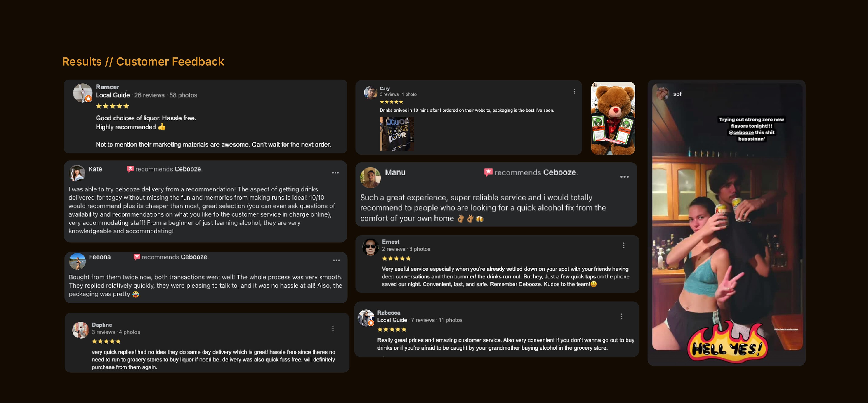868x403 pixels.
Task: Click sof's avatar in the story header
Action: (663, 93)
